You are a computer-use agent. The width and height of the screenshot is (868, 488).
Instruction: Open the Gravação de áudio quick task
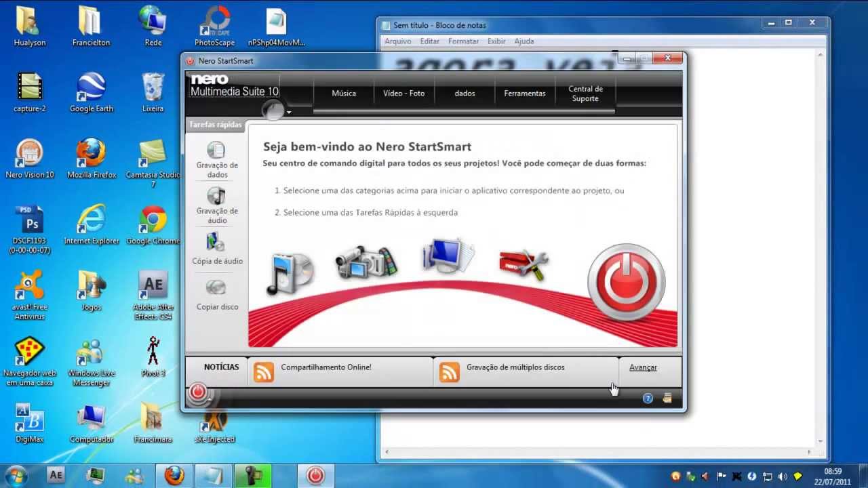click(217, 205)
